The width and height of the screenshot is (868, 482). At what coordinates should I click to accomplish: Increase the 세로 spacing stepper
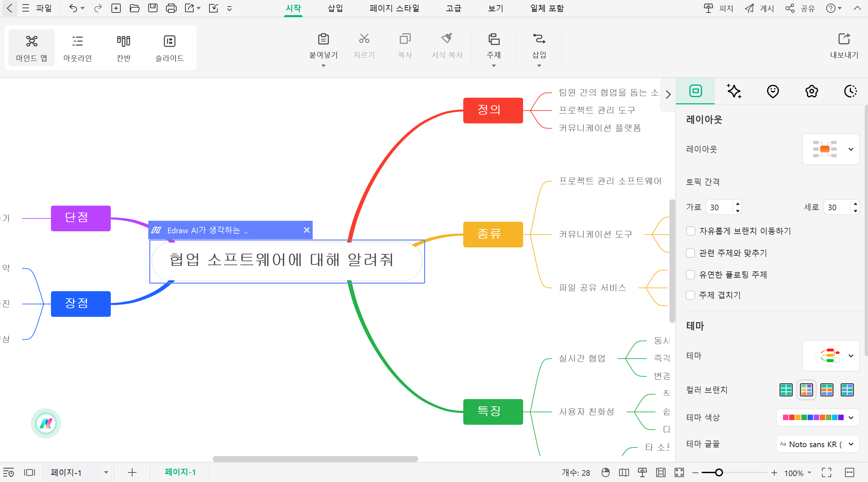coord(855,204)
